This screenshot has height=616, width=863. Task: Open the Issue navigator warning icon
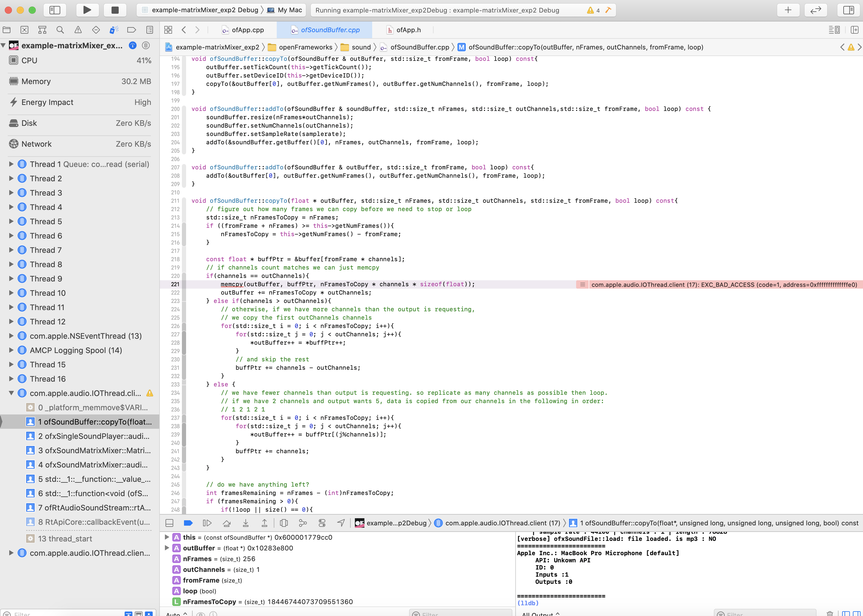[x=78, y=30]
